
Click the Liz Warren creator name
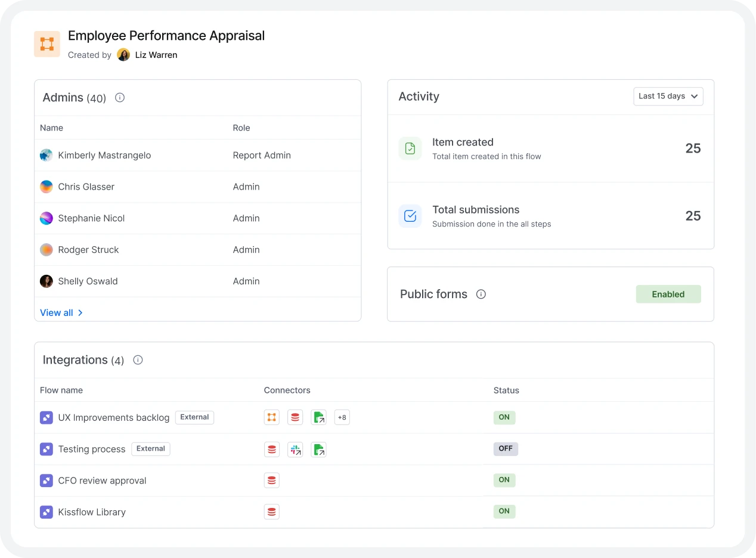156,55
